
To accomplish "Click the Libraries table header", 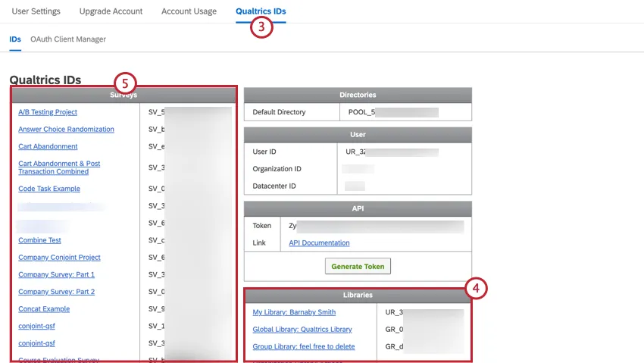I will click(358, 295).
